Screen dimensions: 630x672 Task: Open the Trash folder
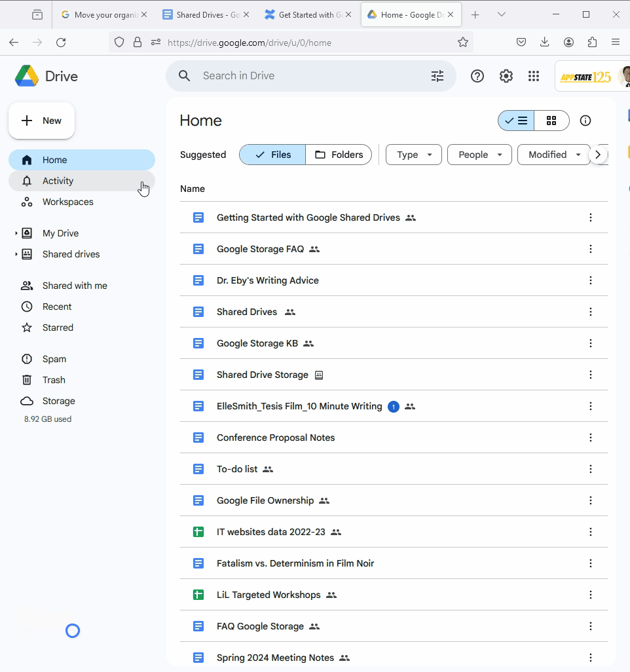[x=82, y=380]
